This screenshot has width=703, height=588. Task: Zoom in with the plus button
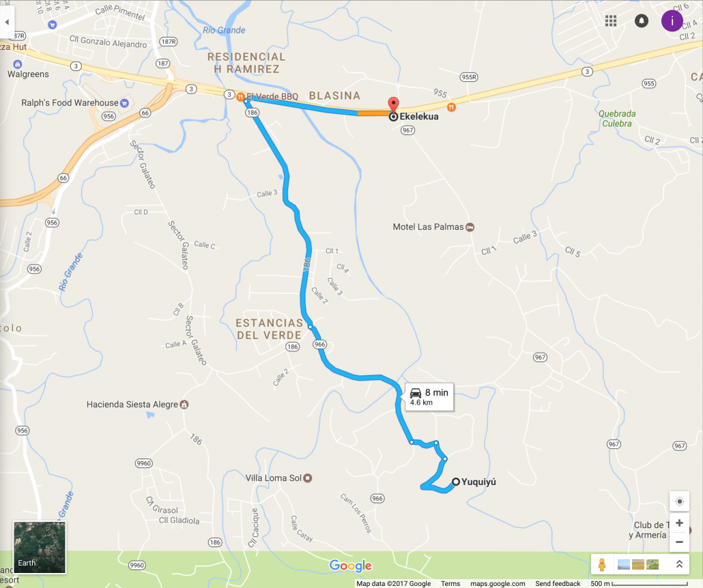pos(679,523)
